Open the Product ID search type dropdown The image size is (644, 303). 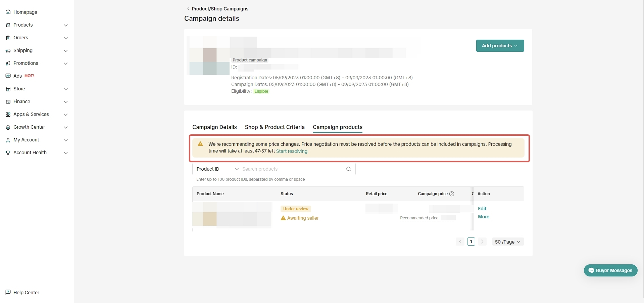[x=217, y=169]
